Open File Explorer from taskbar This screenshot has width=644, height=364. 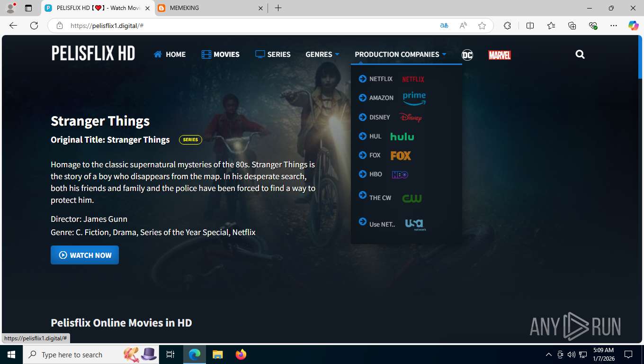point(217,355)
